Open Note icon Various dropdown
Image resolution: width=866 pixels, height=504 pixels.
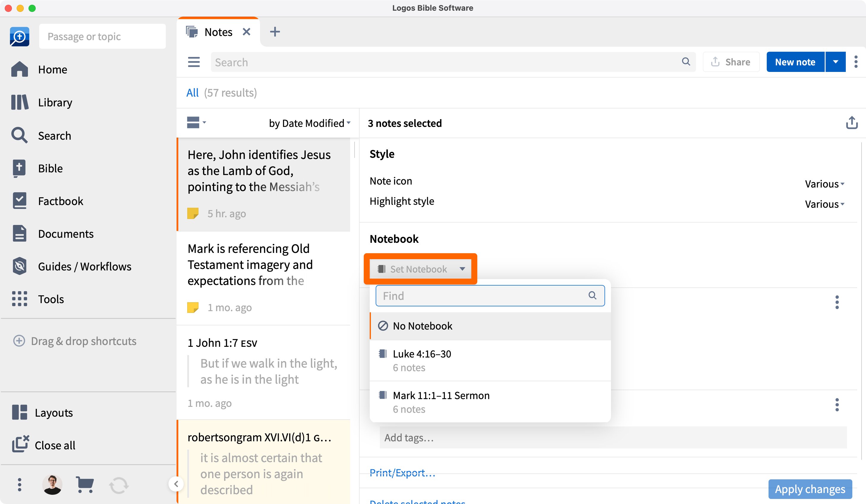(824, 184)
